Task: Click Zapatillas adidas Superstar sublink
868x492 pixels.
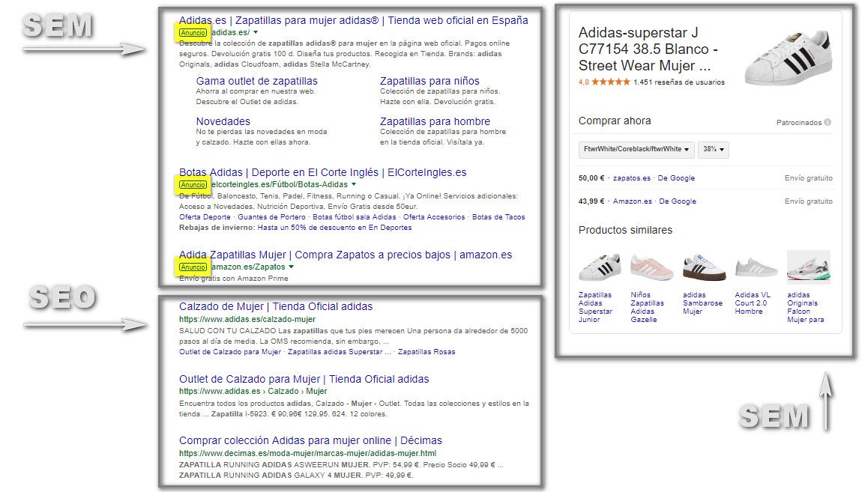Action: pos(339,352)
